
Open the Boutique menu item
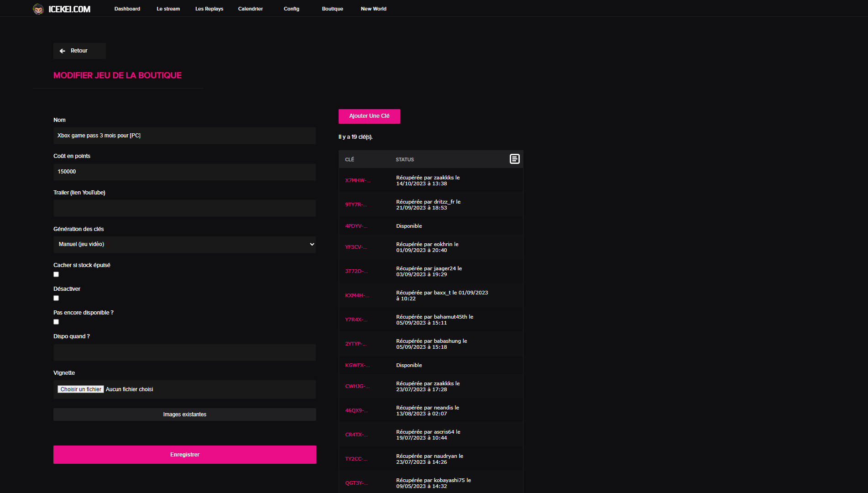(x=333, y=9)
